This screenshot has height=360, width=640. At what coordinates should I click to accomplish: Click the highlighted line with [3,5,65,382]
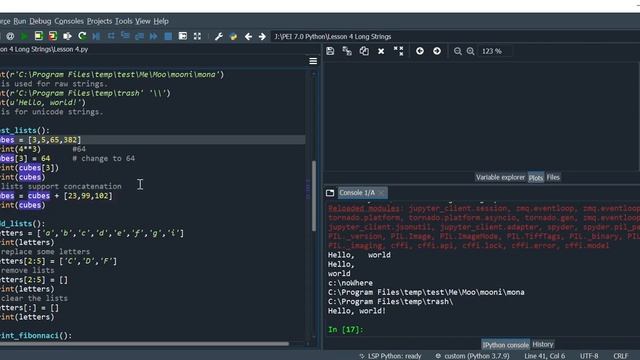pyautogui.click(x=153, y=140)
